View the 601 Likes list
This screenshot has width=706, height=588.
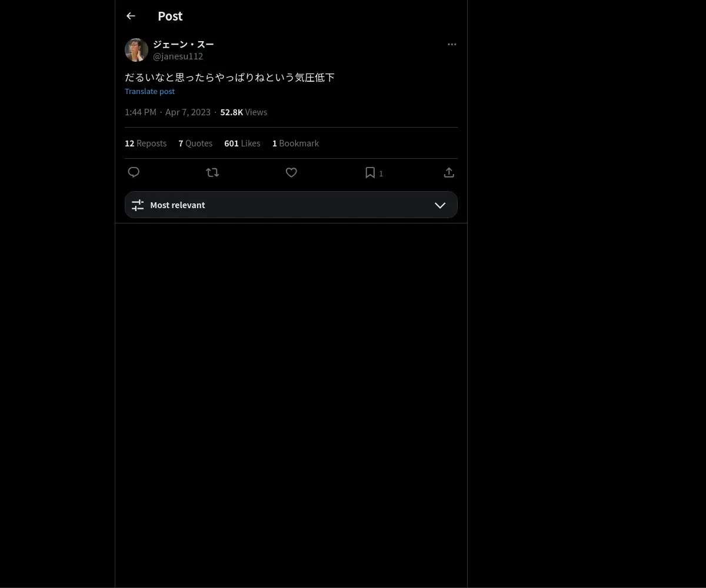(242, 143)
